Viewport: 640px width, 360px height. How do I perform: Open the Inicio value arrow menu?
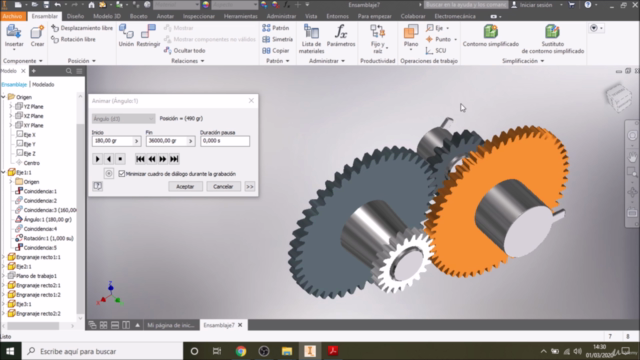[136, 141]
